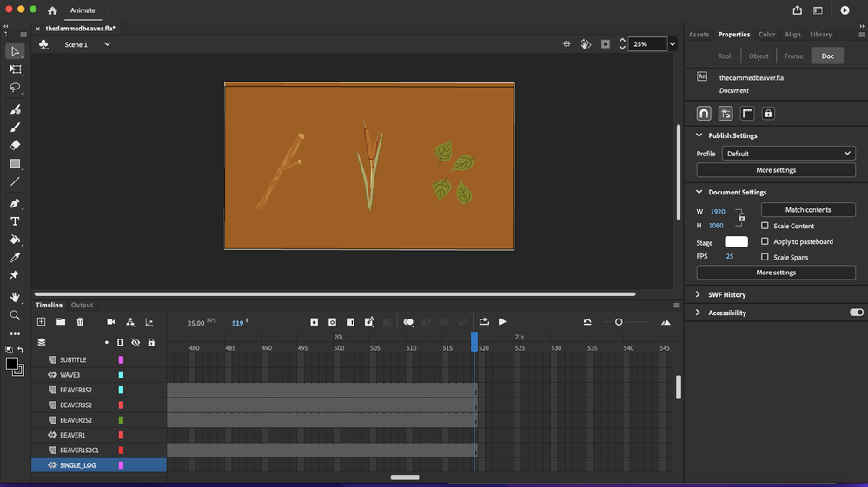
Task: Open the Profile Default dropdown
Action: (x=788, y=153)
